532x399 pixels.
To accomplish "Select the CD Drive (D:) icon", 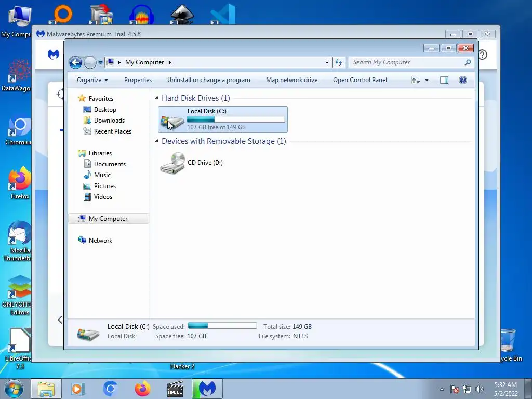I will (172, 163).
